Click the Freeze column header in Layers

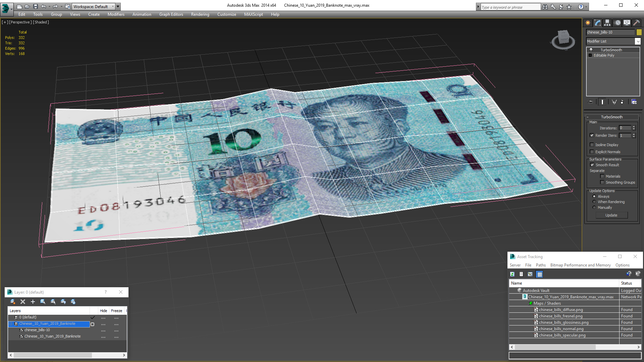click(116, 311)
